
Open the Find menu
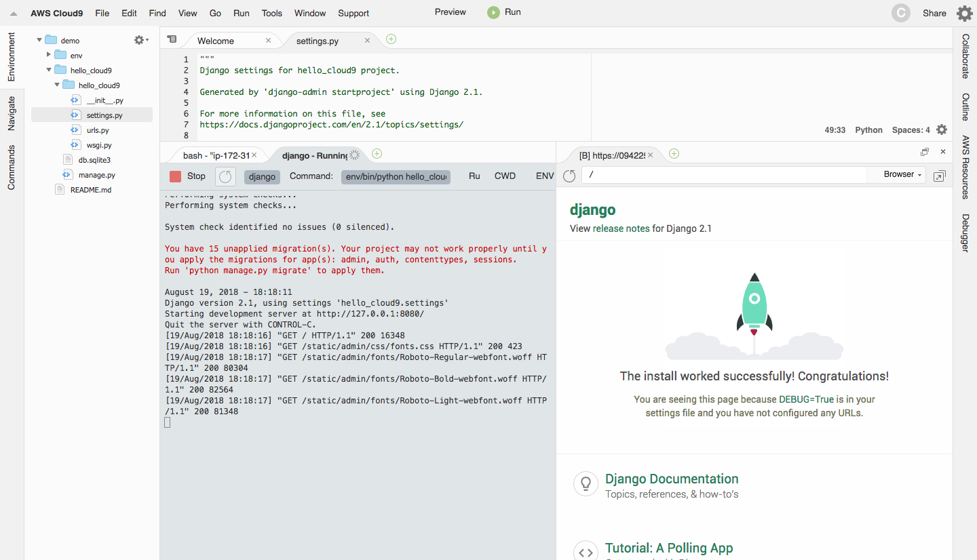pyautogui.click(x=157, y=13)
